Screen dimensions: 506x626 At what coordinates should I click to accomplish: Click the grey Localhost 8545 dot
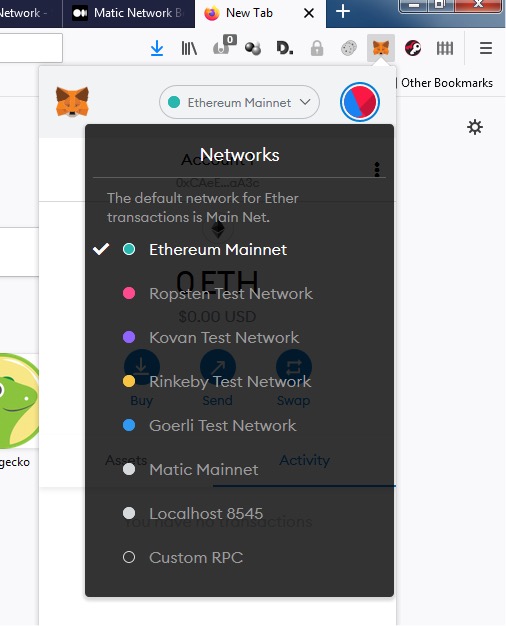tap(129, 513)
